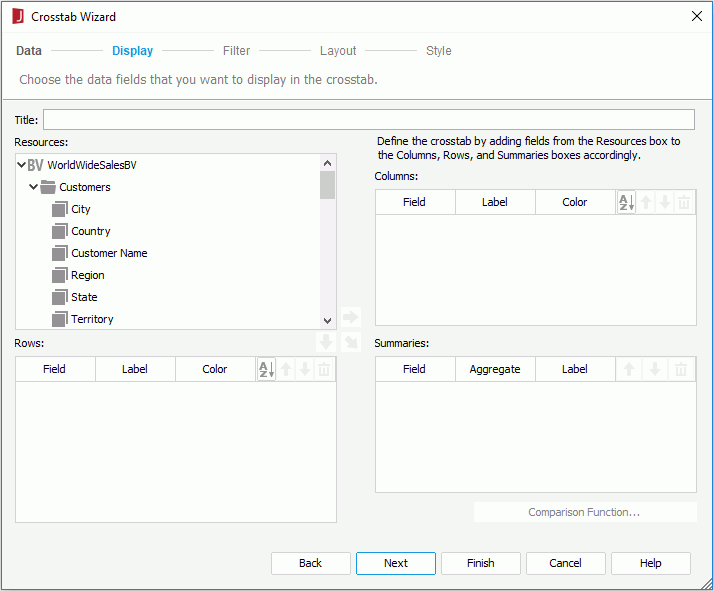Click delete trash icon in Summaries toolbar

click(681, 369)
